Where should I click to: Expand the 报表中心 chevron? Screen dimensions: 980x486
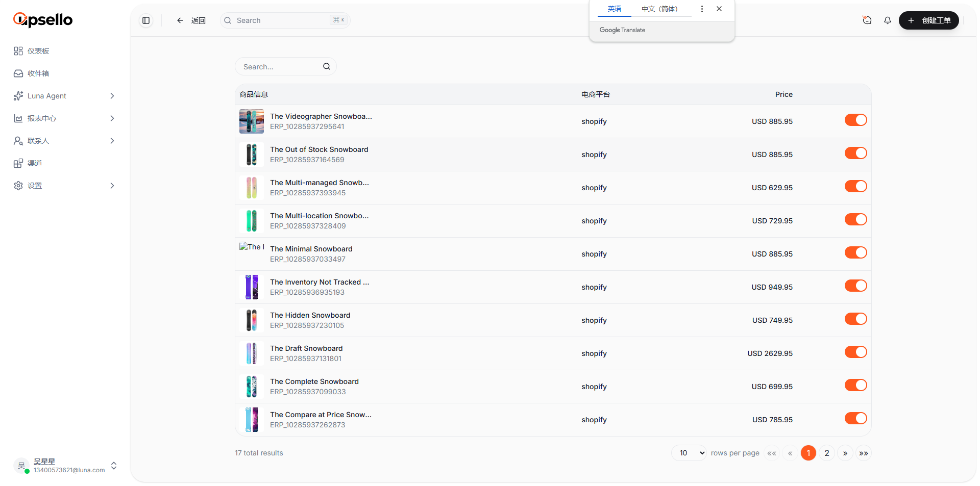coord(112,118)
